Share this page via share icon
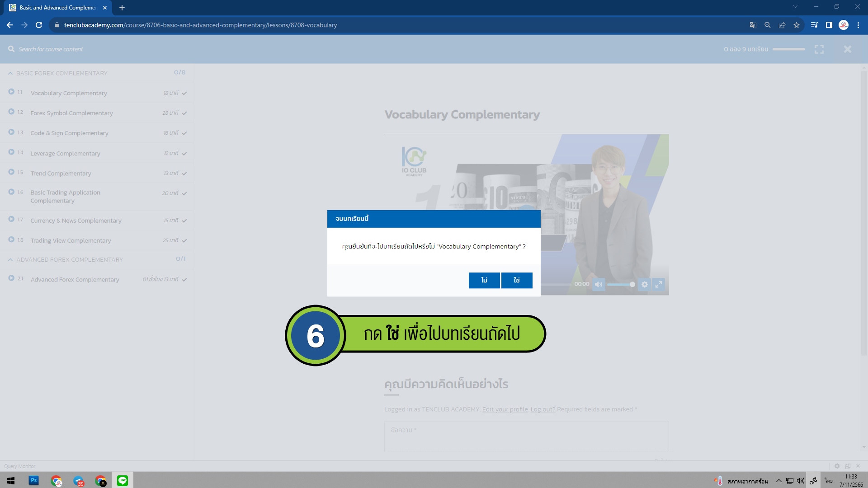The height and width of the screenshot is (488, 868). (782, 25)
